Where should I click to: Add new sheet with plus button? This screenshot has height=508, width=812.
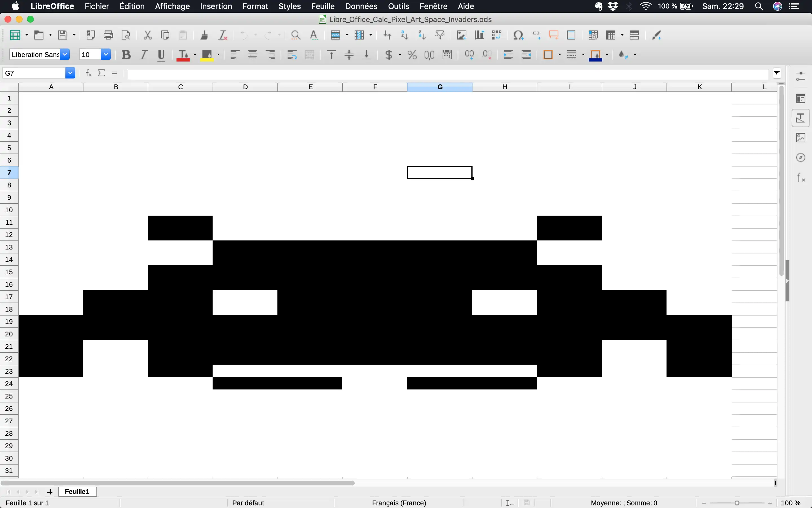pyautogui.click(x=50, y=492)
